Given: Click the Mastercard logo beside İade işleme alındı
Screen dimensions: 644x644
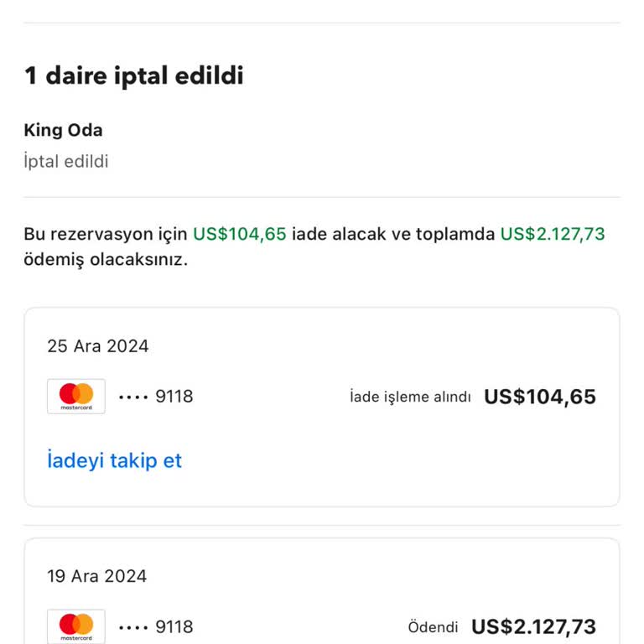Looking at the screenshot, I should (x=76, y=397).
